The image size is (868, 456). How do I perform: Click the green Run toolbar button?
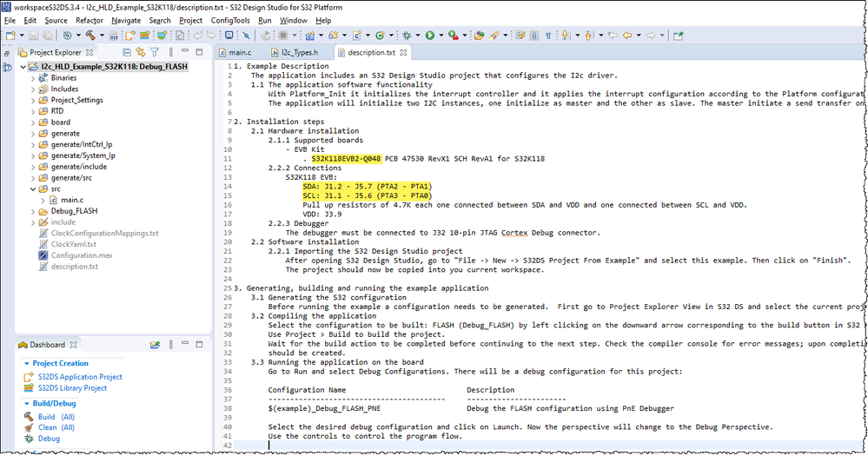click(x=430, y=36)
